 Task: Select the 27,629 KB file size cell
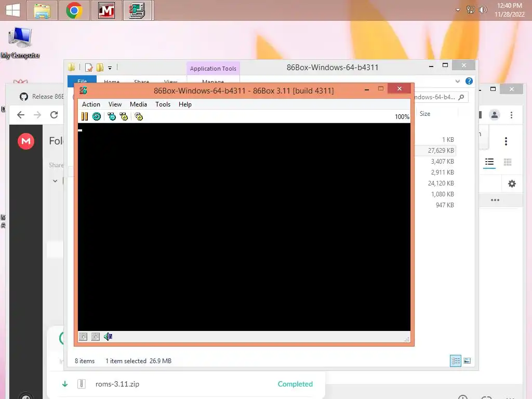pyautogui.click(x=441, y=151)
